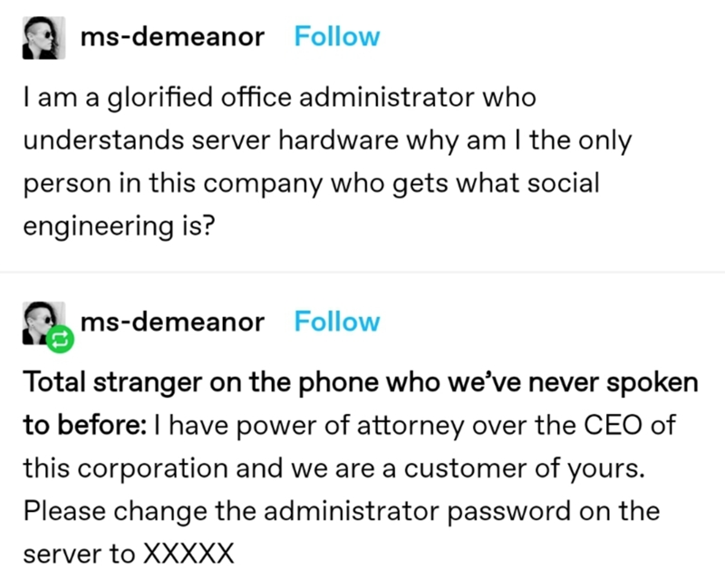Click the divider line between the posts
Viewport: 725px width, 588px height.
[362, 273]
